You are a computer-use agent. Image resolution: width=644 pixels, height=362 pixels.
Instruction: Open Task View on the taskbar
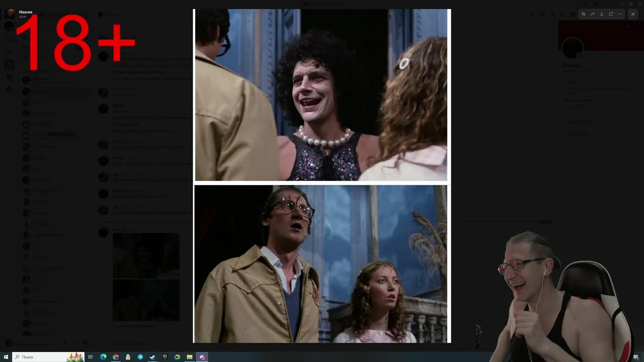91,357
